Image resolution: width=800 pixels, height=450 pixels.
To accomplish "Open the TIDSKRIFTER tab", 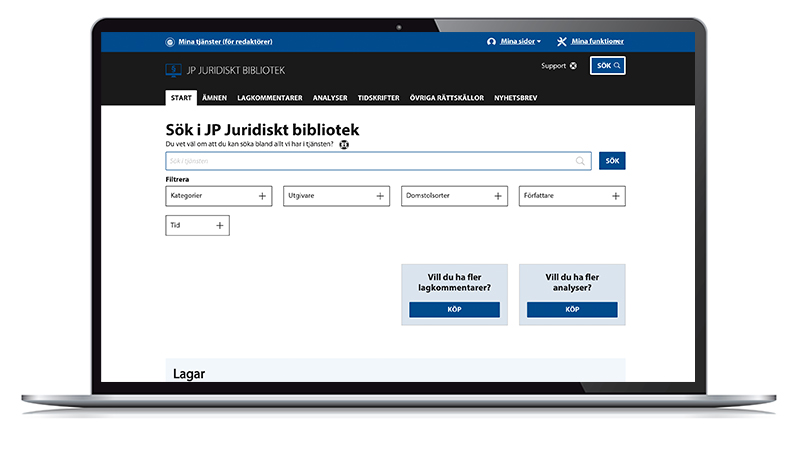I will pos(379,97).
